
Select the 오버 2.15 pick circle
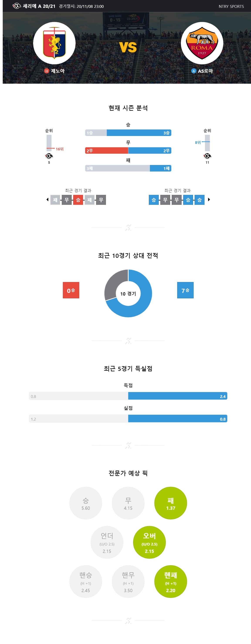click(149, 542)
